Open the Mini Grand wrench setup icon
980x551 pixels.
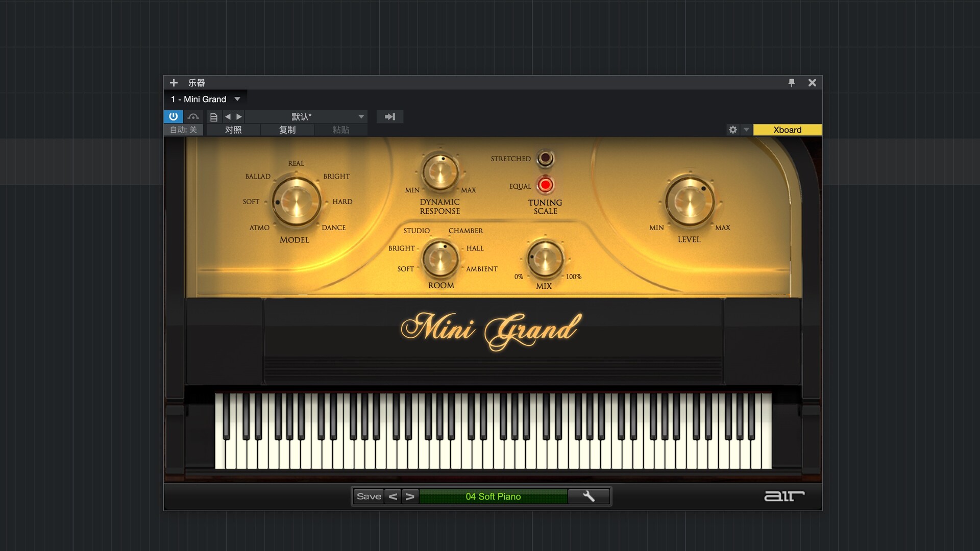coord(589,496)
